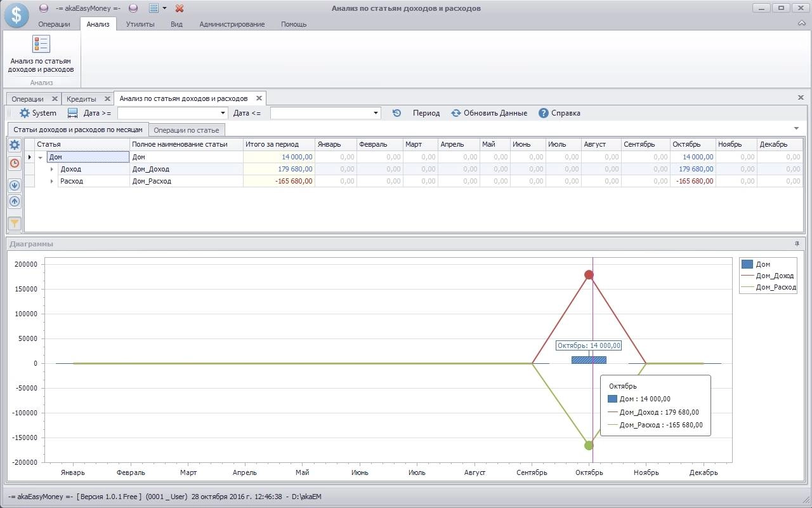
Task: Open the Дата <= dropdown arrow
Action: pyautogui.click(x=376, y=113)
